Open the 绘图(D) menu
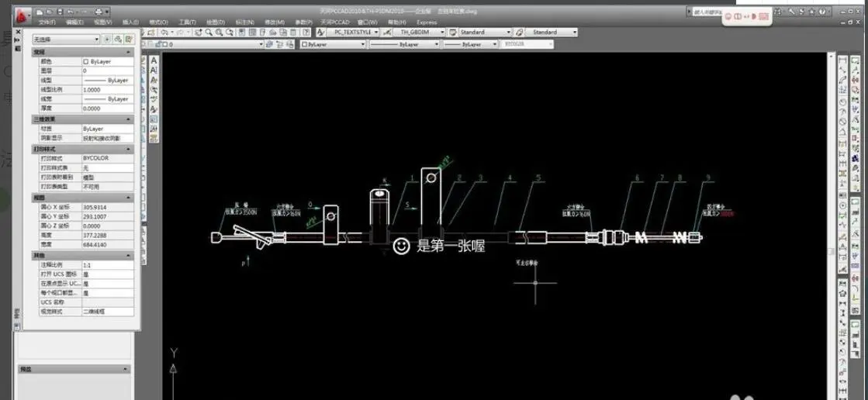The width and height of the screenshot is (868, 400). click(216, 22)
